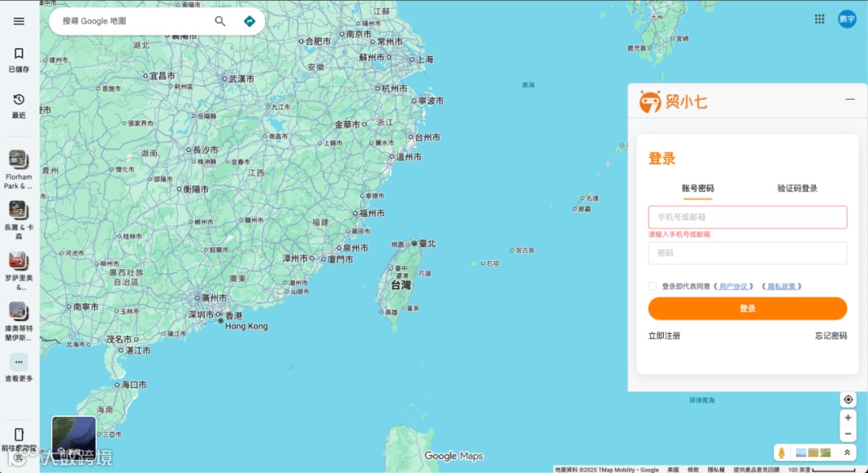
Task: Open the 罗萨里奥 & ... recent thumbnail
Action: click(x=18, y=260)
